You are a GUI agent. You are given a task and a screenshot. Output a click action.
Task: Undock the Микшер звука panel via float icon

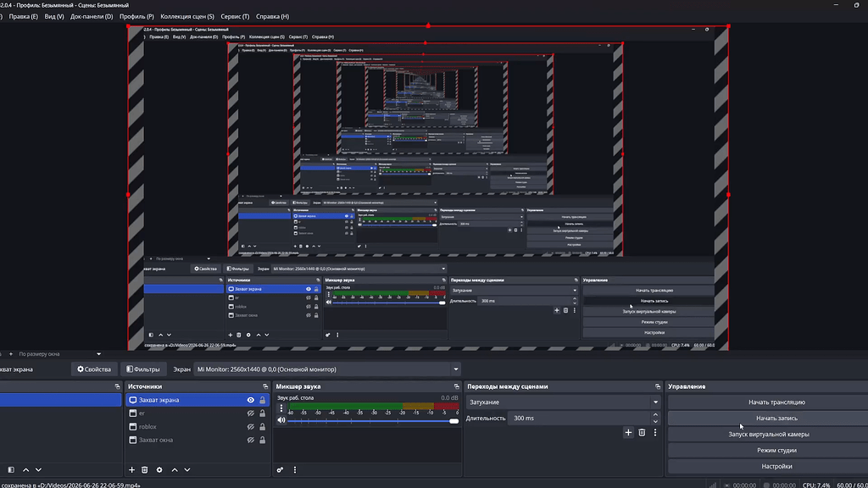click(x=456, y=386)
